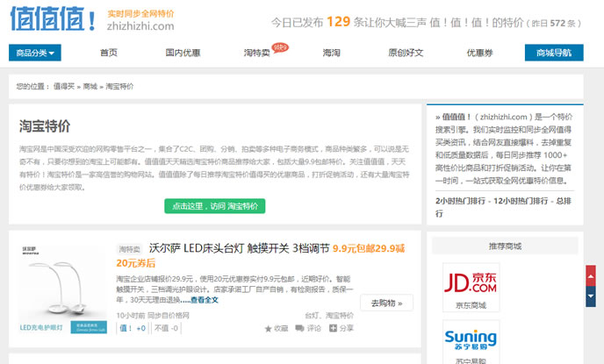Click the 查看全文 read-more link
The width and height of the screenshot is (604, 364).
(x=205, y=300)
